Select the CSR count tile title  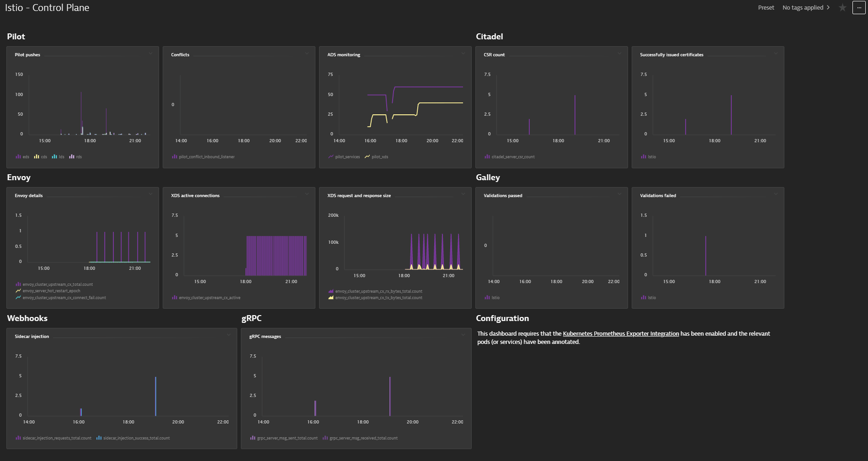494,55
